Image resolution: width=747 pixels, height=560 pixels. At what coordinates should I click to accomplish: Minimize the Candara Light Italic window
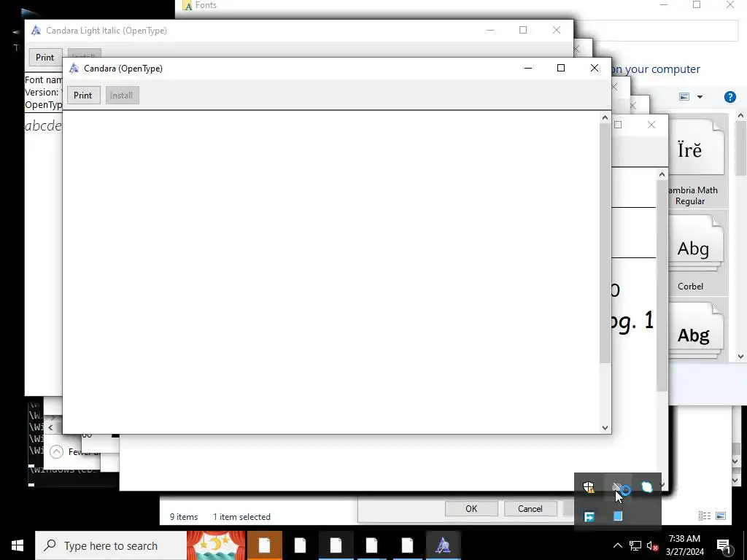click(x=490, y=30)
